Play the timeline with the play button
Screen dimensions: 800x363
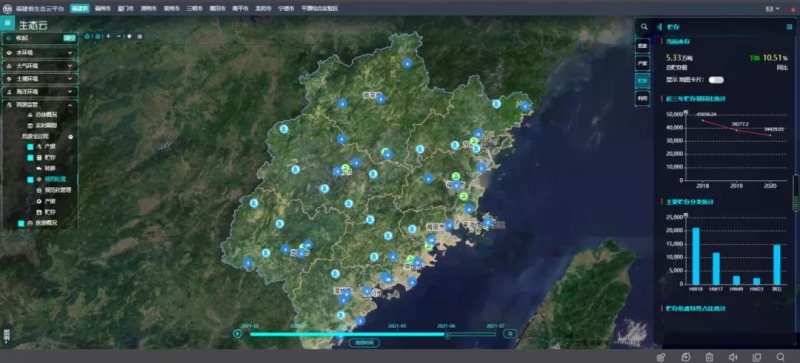coord(237,334)
